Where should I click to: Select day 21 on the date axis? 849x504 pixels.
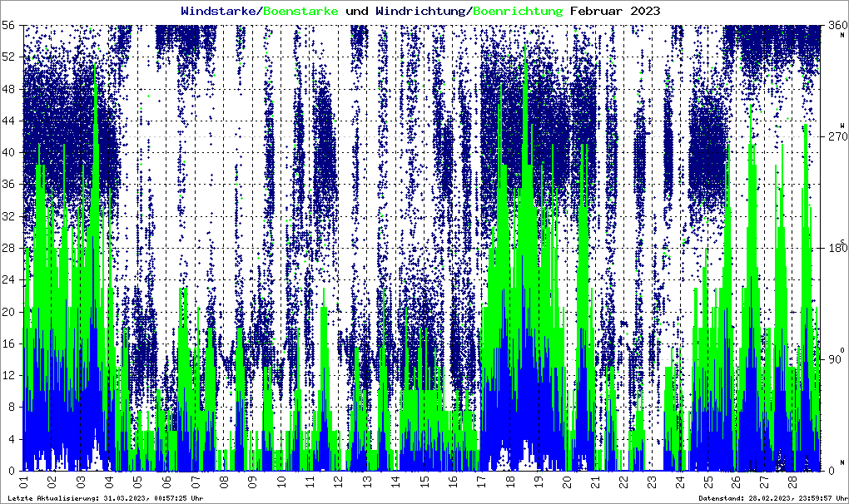pos(594,481)
